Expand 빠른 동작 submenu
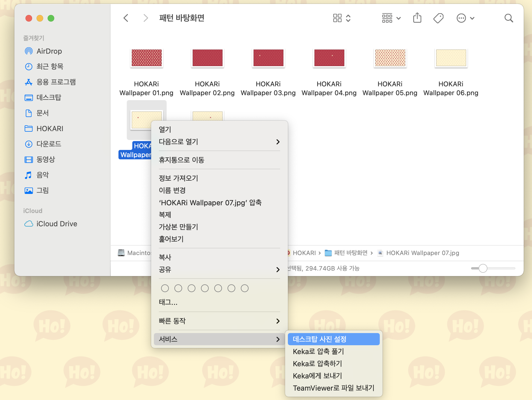This screenshot has width=532, height=400. (219, 321)
